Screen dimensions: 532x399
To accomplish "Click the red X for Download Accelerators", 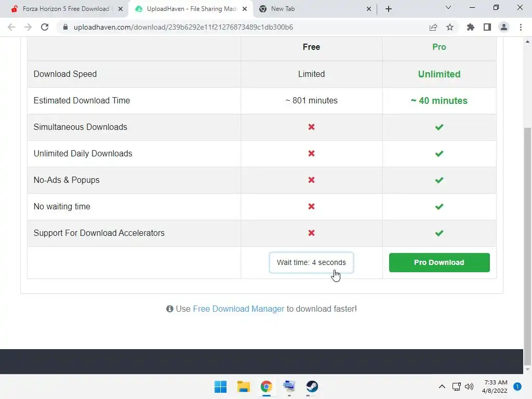I will coord(311,233).
